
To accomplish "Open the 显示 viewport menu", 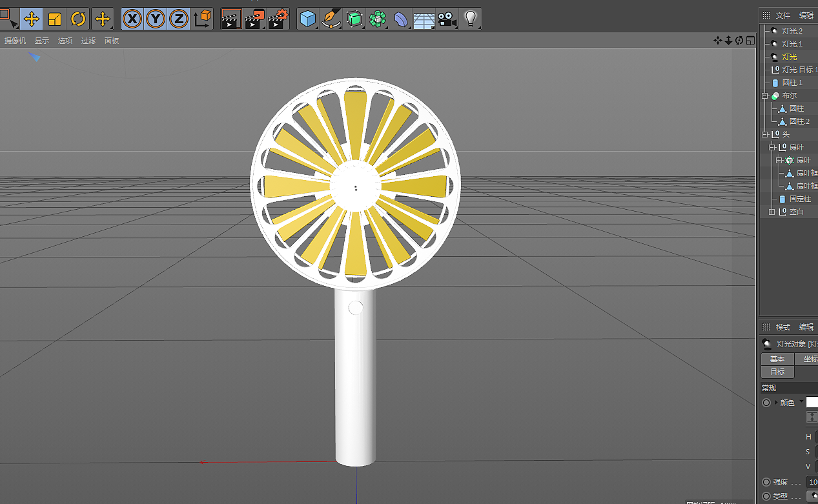I will [42, 41].
